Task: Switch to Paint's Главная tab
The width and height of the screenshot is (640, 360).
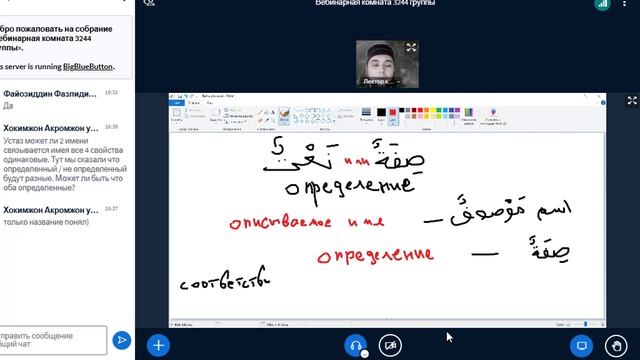Action: tap(194, 103)
